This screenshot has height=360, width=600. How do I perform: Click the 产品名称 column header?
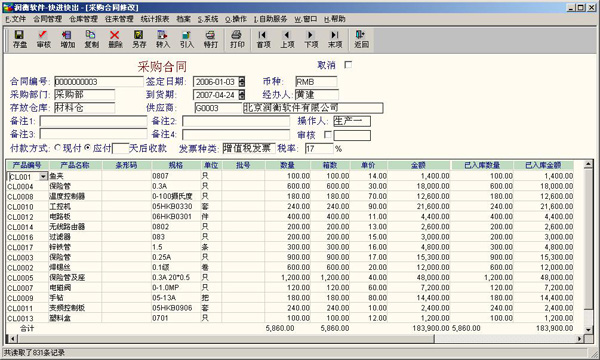(x=75, y=165)
